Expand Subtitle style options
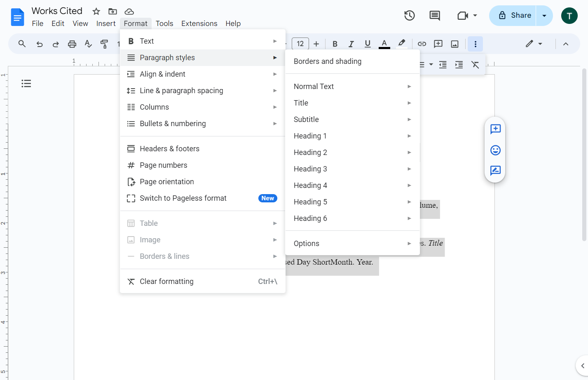The height and width of the screenshot is (380, 588). (353, 120)
